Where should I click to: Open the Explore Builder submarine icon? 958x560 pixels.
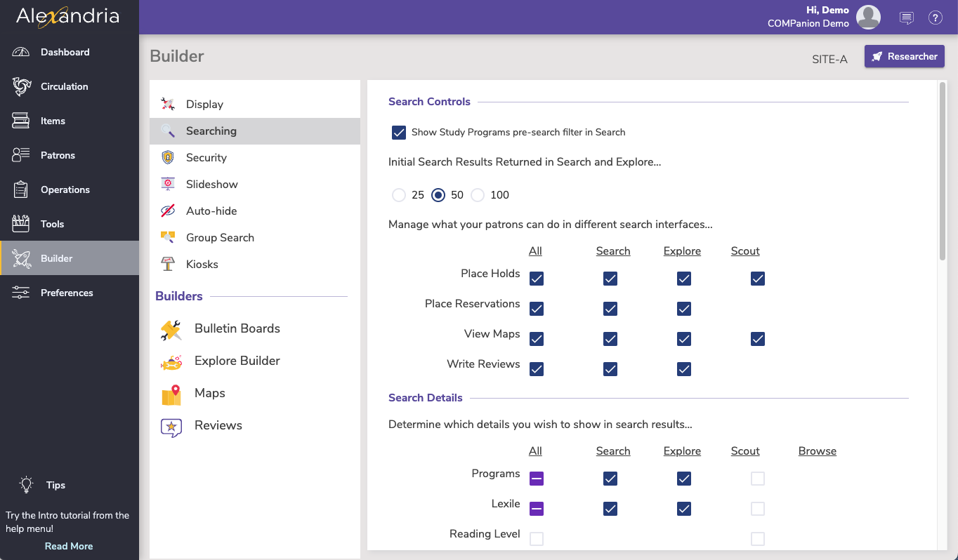pos(171,361)
